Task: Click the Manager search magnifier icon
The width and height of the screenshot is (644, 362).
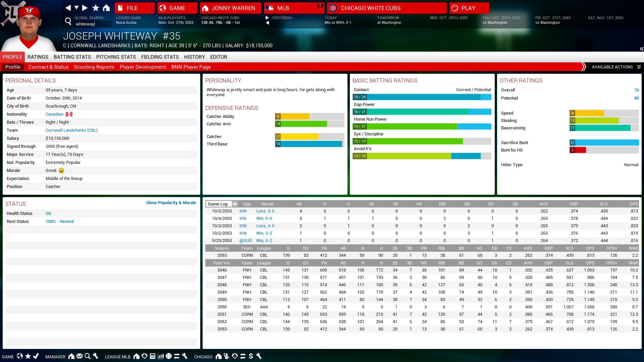Action: (x=88, y=356)
